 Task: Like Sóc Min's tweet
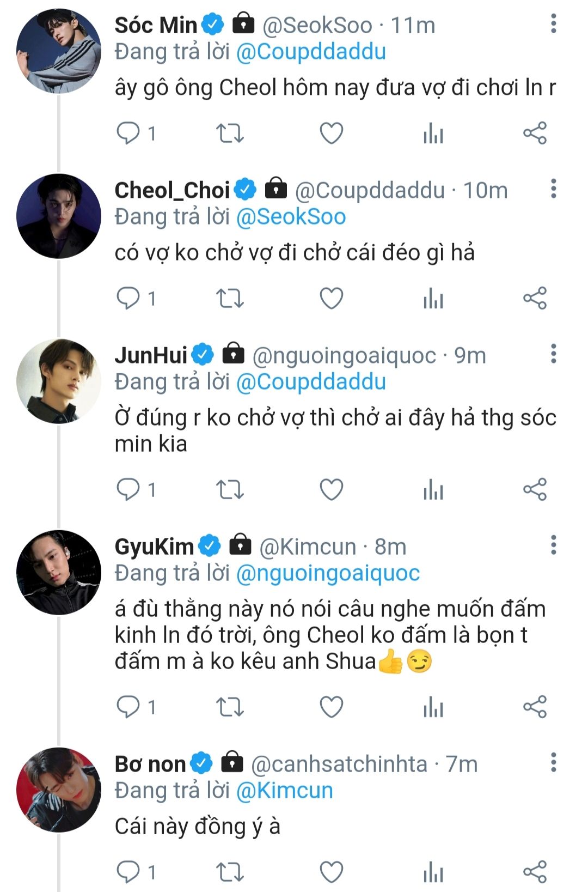[331, 133]
